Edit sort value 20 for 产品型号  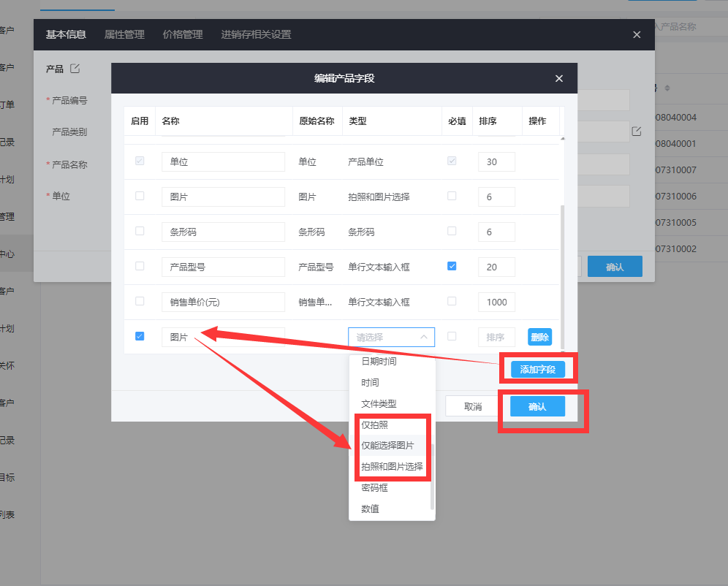497,267
